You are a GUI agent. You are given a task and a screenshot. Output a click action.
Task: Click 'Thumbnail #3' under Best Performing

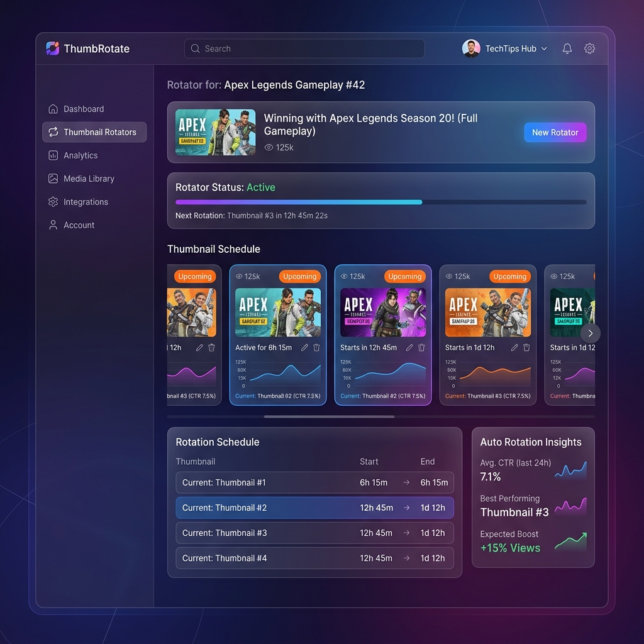pyautogui.click(x=514, y=512)
